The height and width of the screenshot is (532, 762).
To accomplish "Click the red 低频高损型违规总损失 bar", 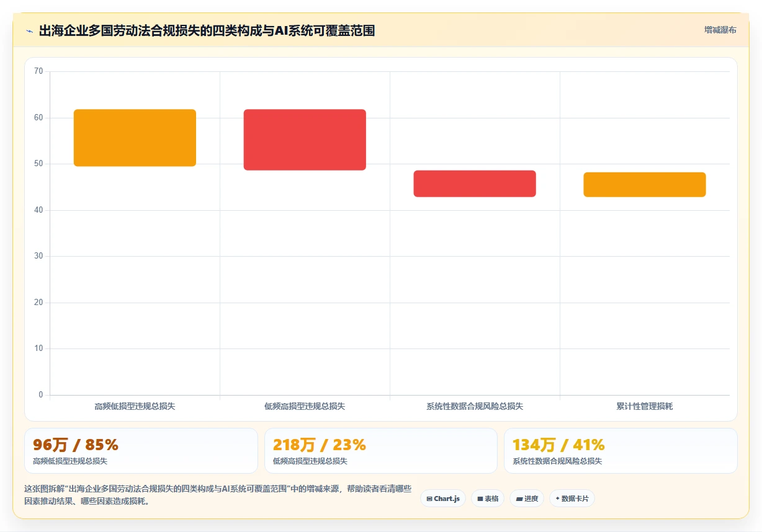I will (x=305, y=140).
